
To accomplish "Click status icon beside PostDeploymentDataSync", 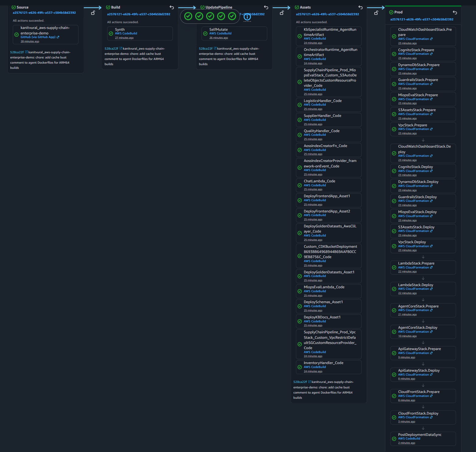I will (394, 439).
